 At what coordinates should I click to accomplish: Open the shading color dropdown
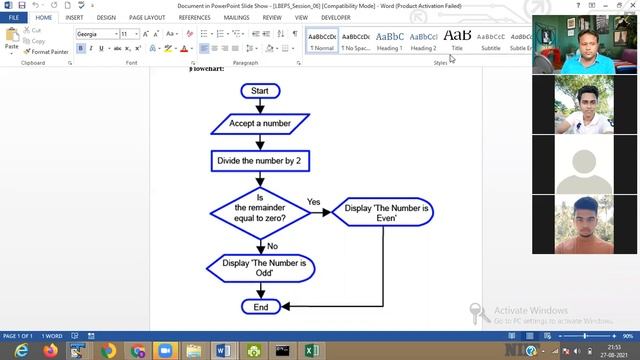coord(277,49)
